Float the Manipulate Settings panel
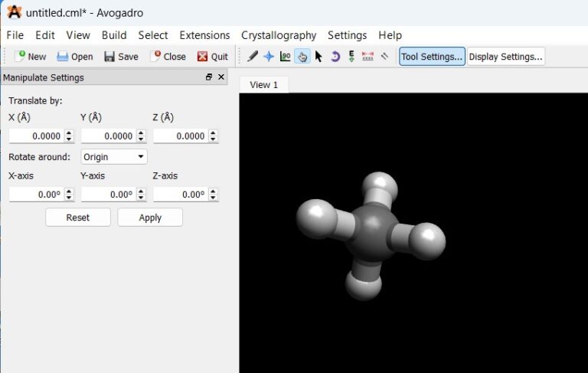The height and width of the screenshot is (373, 588). [209, 77]
